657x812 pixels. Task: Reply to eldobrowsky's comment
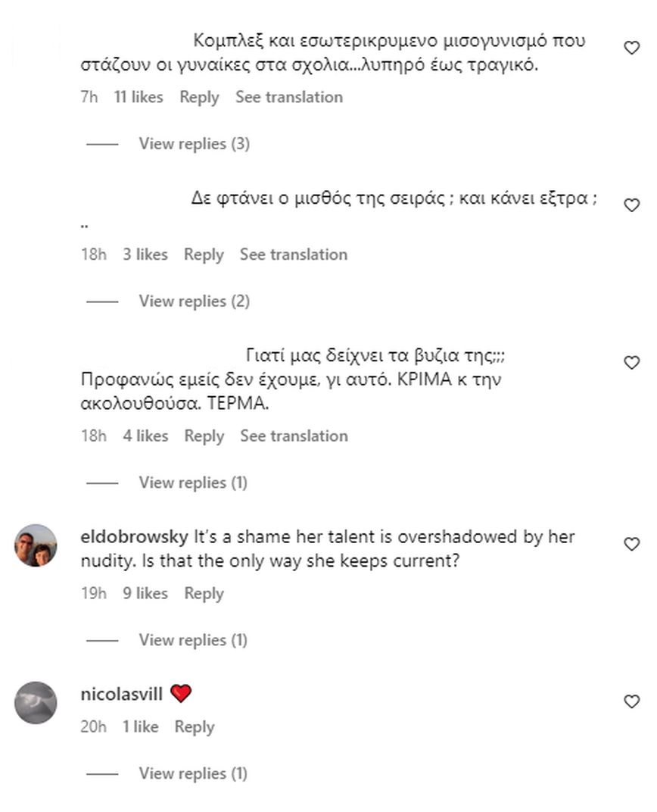pyautogui.click(x=204, y=593)
